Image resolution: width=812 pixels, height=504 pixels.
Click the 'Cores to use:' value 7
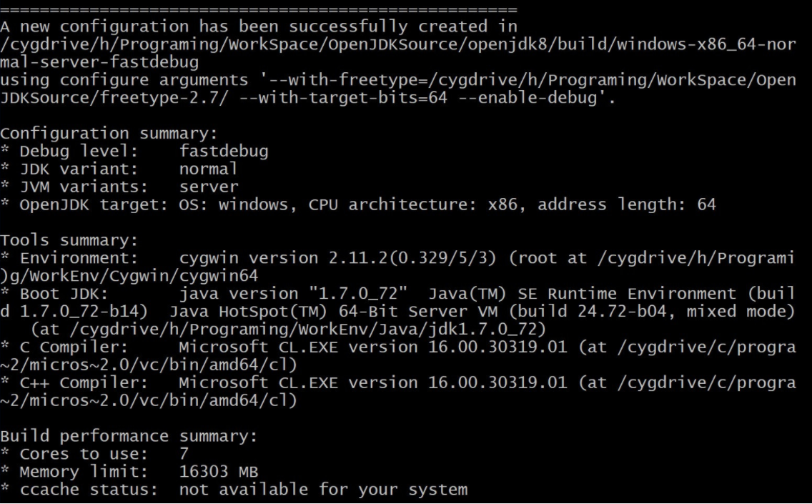[x=184, y=454]
